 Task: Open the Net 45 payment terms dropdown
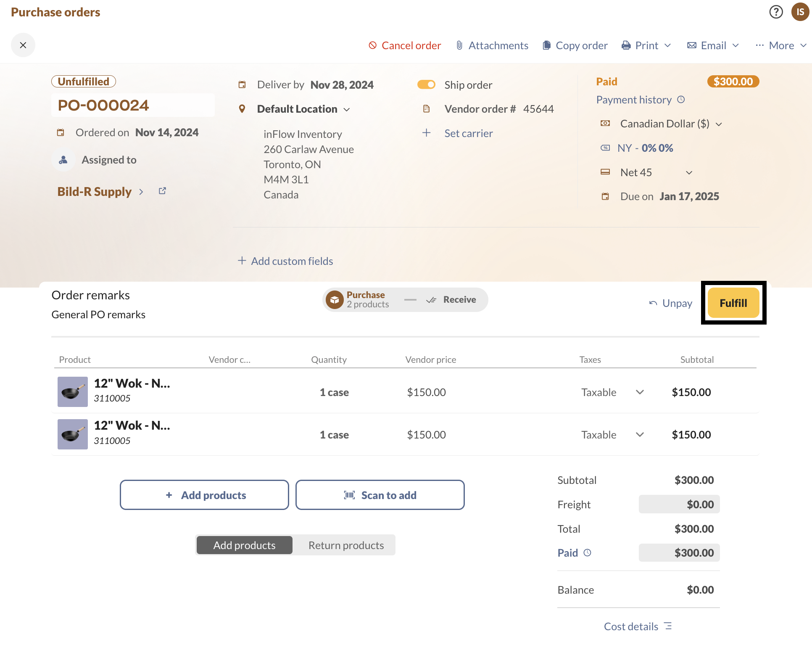coord(689,172)
